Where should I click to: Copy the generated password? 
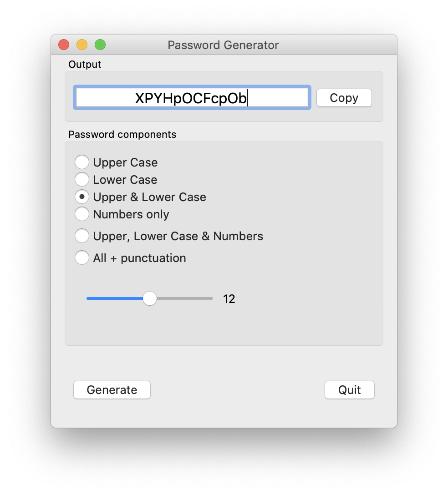344,98
